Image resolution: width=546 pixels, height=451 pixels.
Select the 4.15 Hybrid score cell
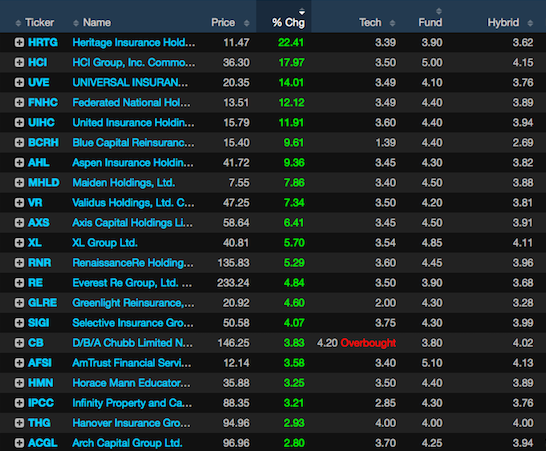pos(523,62)
